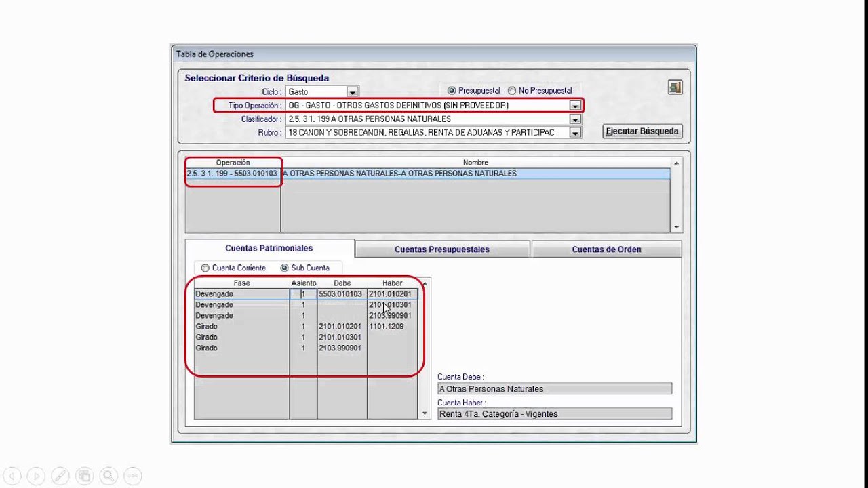Expand the Rubro dropdown arrow
868x488 pixels.
tap(575, 133)
